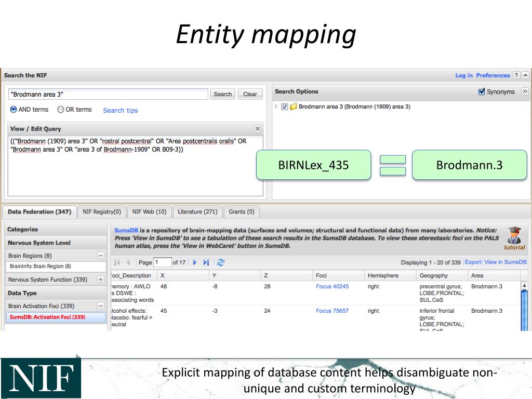Image resolution: width=532 pixels, height=399 pixels.
Task: Select SumsDB: Activation Foci (339) item
Action: [56, 317]
